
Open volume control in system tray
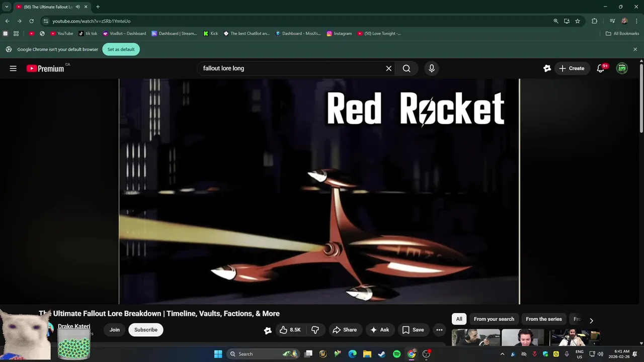(600, 354)
